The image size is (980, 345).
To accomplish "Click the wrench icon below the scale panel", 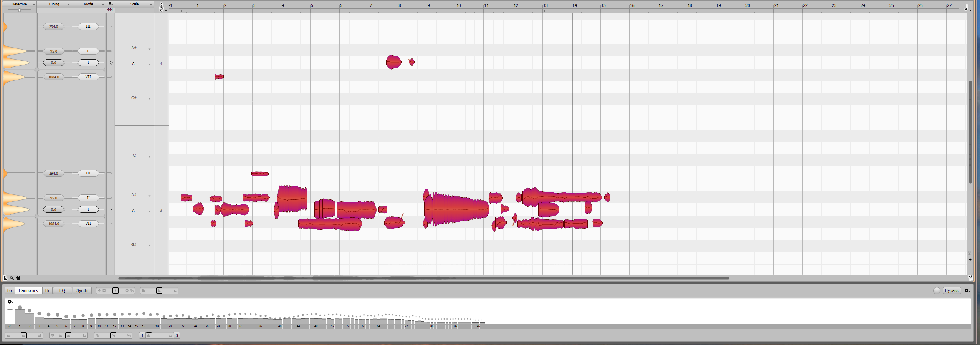I will [x=12, y=278].
